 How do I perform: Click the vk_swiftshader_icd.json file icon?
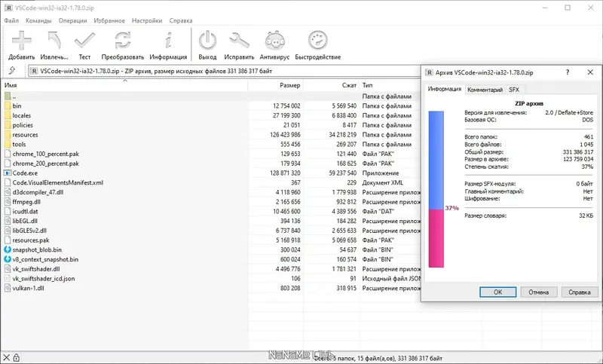click(x=8, y=279)
